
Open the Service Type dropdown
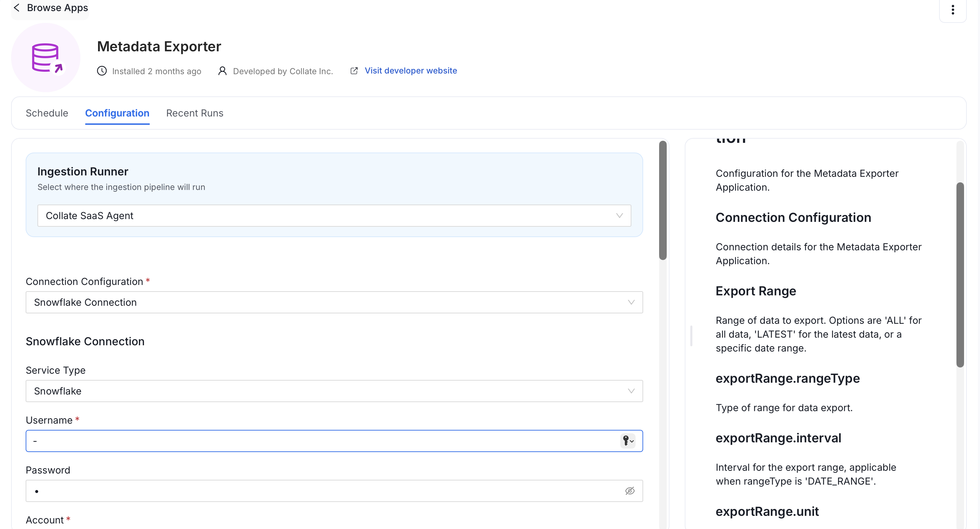[x=334, y=391]
